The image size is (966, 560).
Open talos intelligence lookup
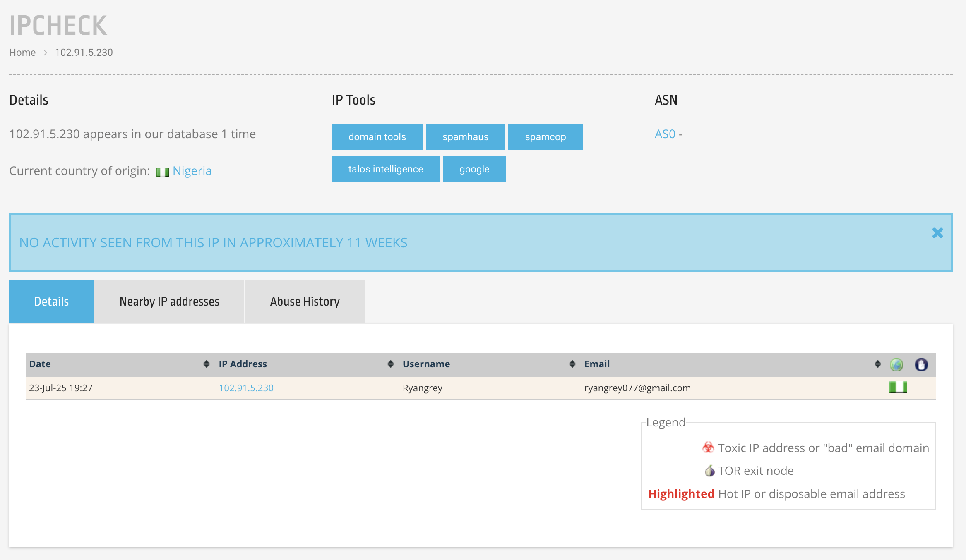pos(385,169)
